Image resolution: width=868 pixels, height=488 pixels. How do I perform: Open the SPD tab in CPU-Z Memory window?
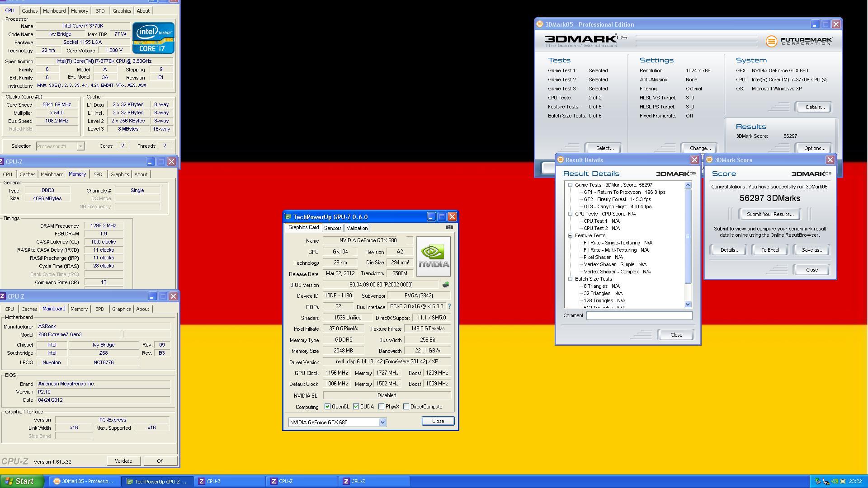(98, 174)
